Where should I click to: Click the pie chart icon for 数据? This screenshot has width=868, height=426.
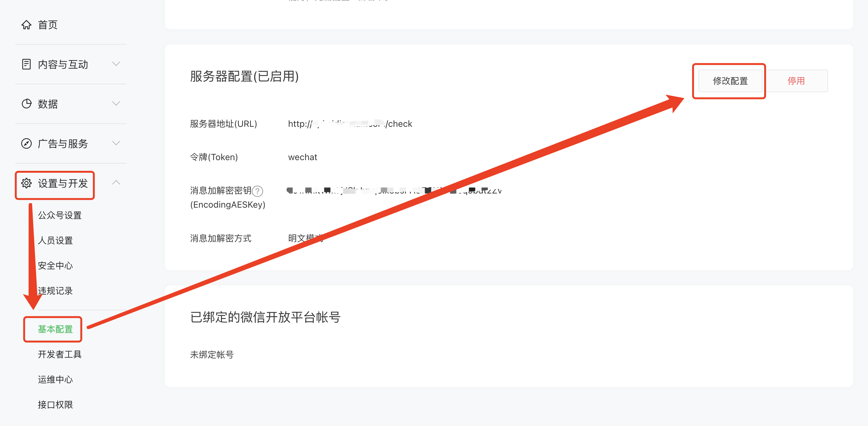click(26, 104)
